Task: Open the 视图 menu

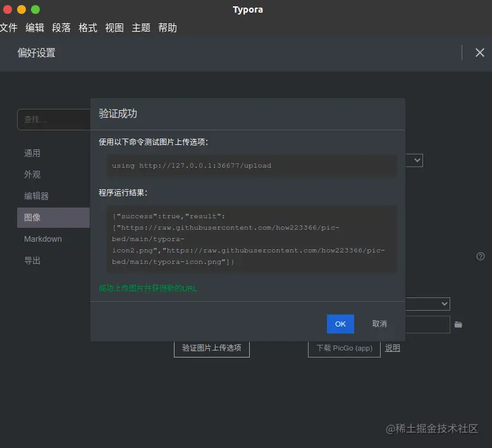Action: (114, 28)
